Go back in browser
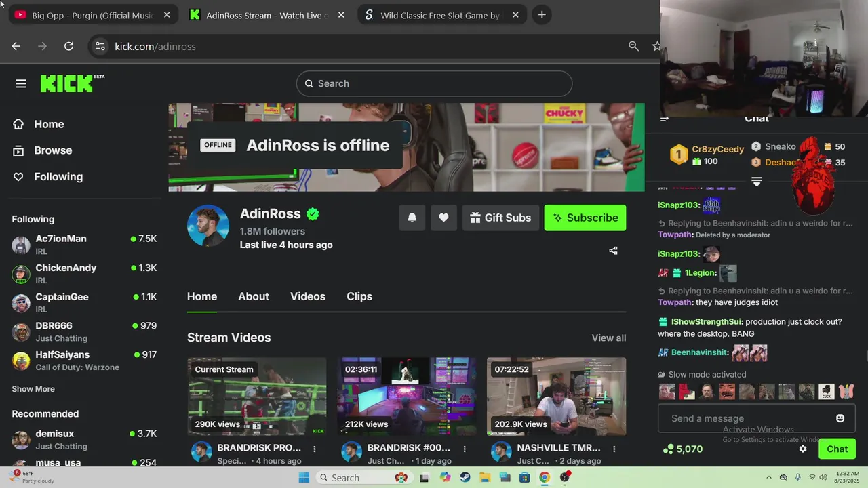 click(x=16, y=46)
